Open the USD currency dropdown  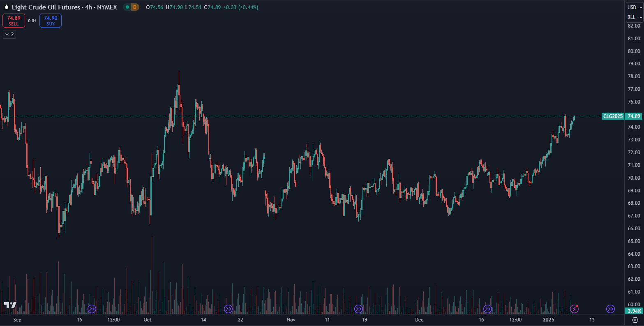(634, 7)
